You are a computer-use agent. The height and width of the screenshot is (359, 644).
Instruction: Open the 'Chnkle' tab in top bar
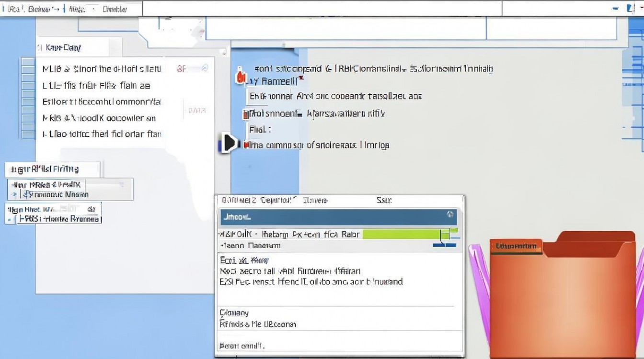tap(115, 9)
